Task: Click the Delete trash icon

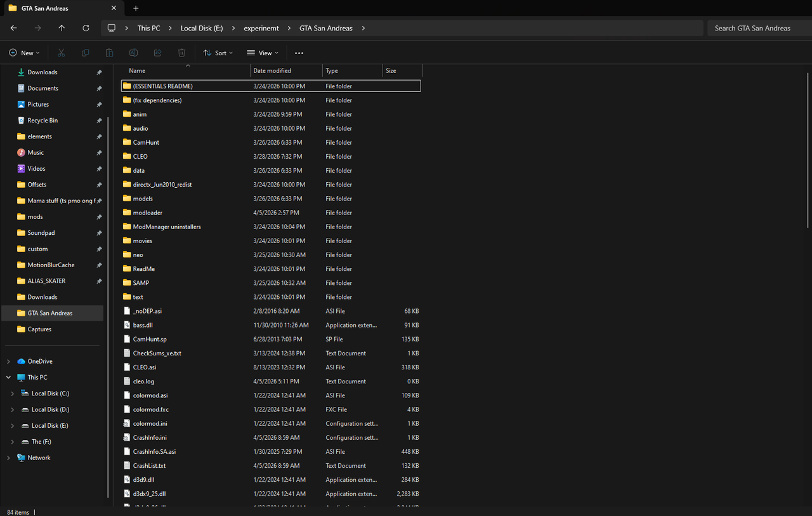Action: 181,53
